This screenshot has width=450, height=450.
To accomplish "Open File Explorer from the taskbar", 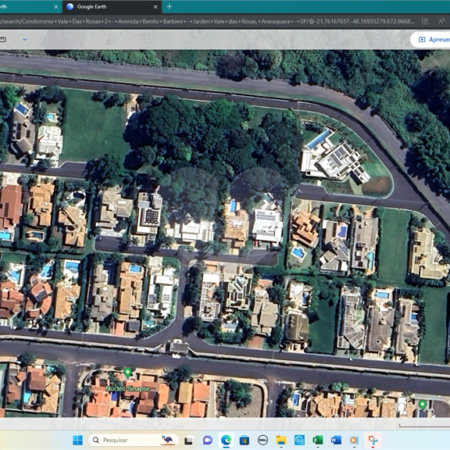I will tap(281, 440).
